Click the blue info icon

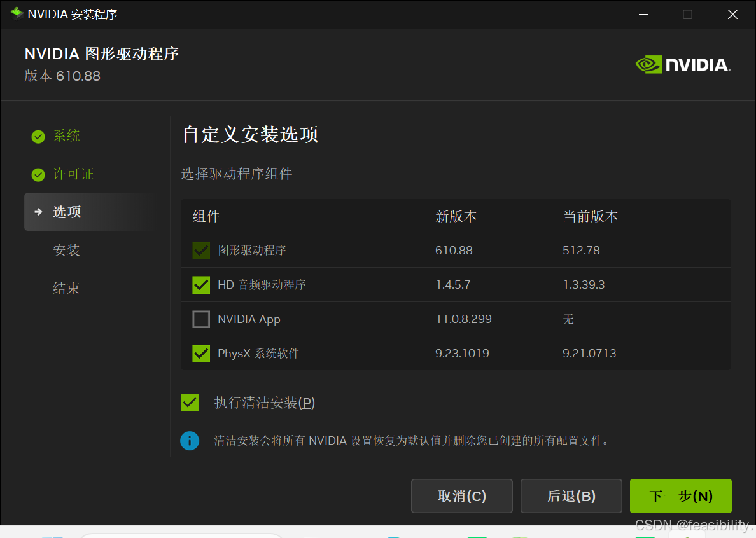pos(190,441)
